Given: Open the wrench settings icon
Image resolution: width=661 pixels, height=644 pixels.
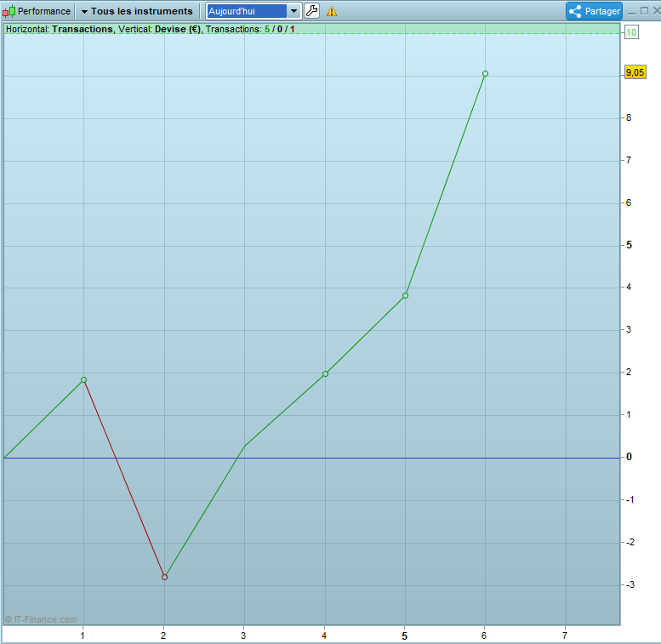Looking at the screenshot, I should coord(311,11).
